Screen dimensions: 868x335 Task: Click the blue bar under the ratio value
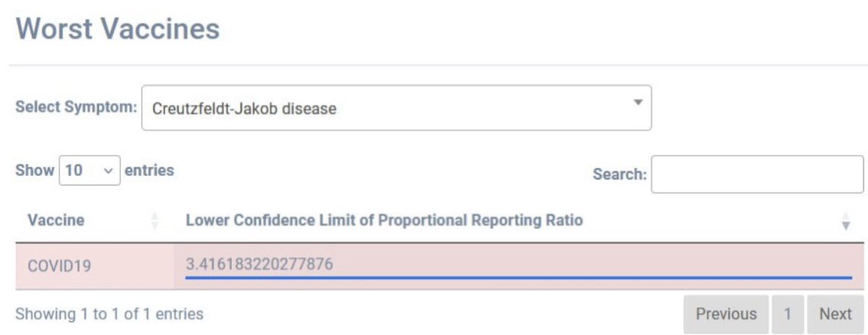pyautogui.click(x=518, y=277)
